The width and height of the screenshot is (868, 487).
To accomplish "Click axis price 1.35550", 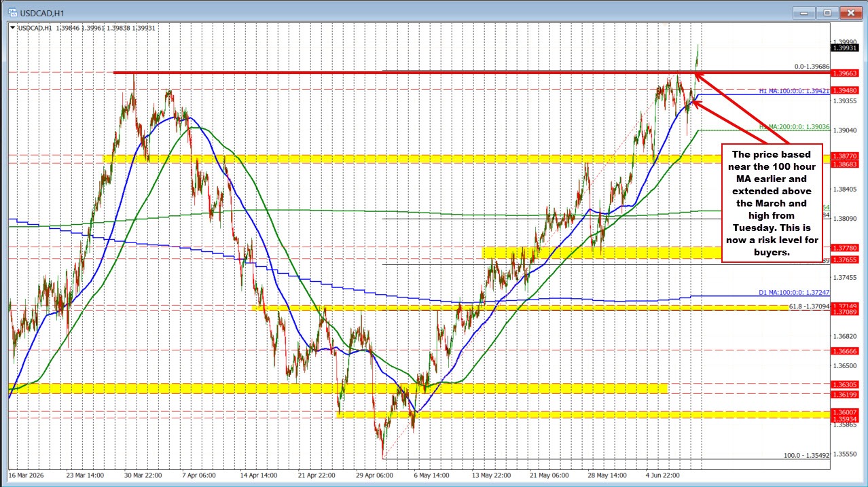I will click(x=845, y=454).
